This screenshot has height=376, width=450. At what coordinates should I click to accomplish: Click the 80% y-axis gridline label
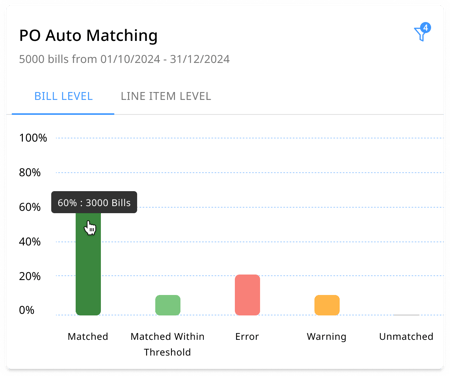30,172
